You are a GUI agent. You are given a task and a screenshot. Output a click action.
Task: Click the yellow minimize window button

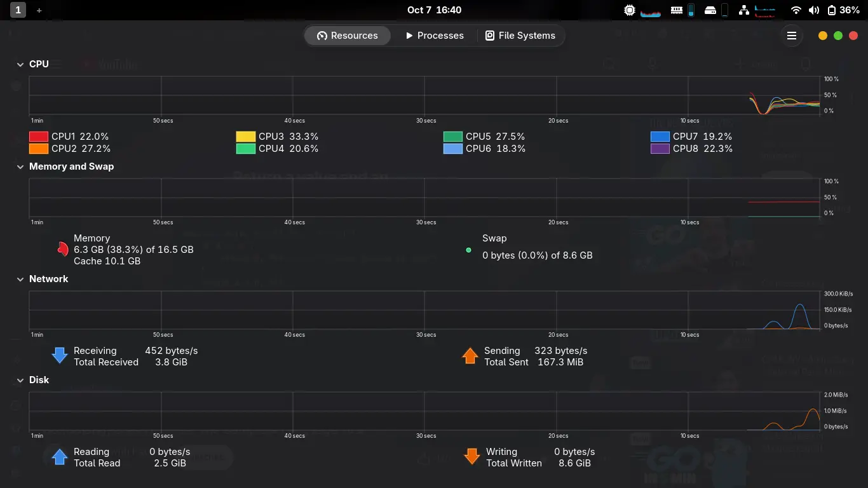823,36
